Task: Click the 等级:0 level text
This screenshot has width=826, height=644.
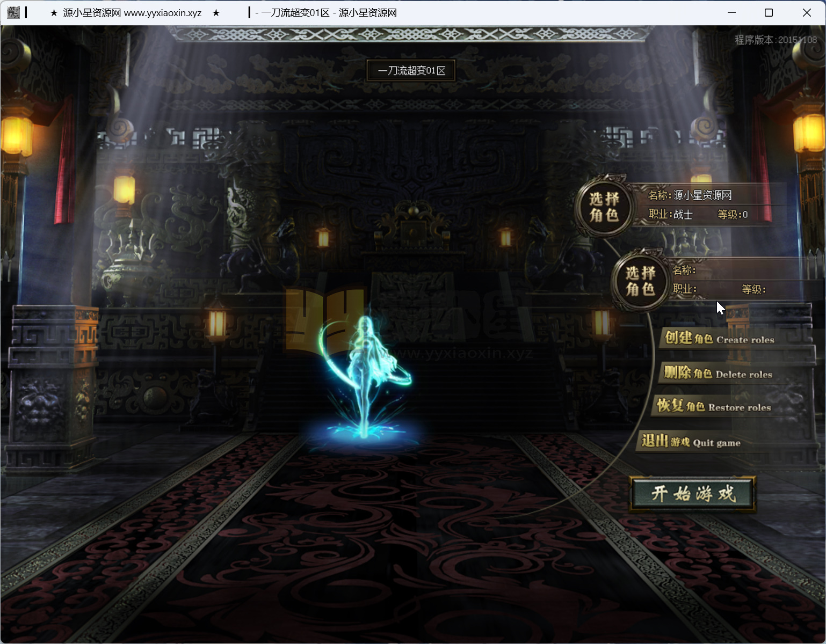Action: pos(733,215)
